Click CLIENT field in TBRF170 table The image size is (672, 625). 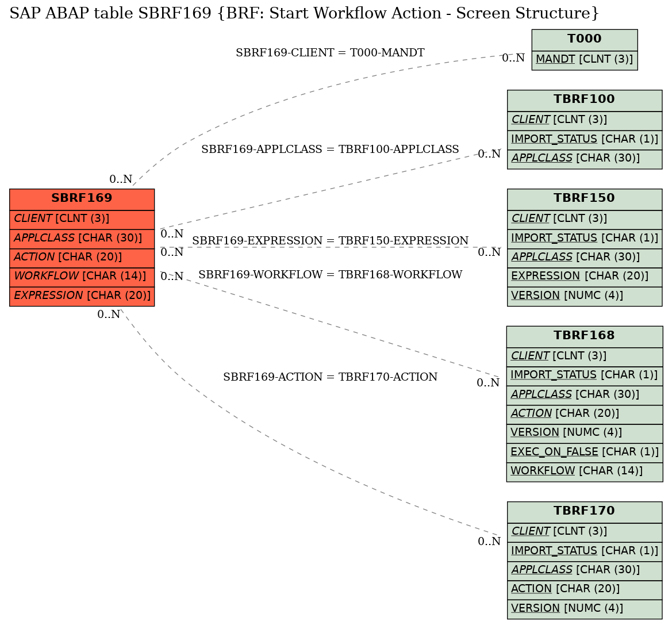pyautogui.click(x=585, y=532)
